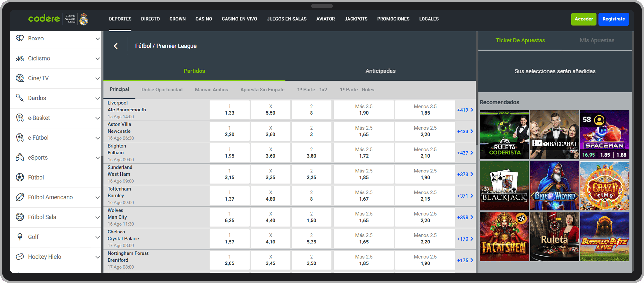
Task: Expand the eSports category
Action: [x=98, y=158]
